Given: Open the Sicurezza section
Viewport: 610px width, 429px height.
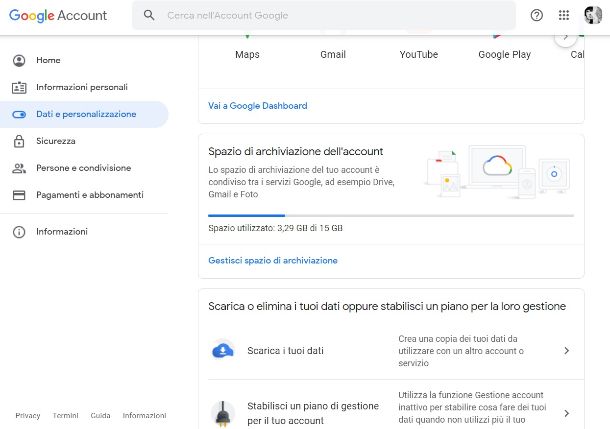Looking at the screenshot, I should tap(84, 141).
